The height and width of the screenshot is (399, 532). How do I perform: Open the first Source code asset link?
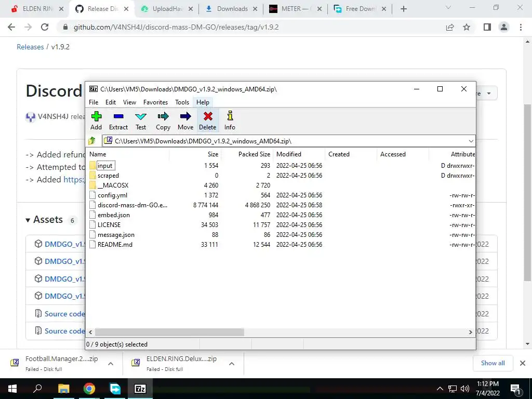click(64, 313)
